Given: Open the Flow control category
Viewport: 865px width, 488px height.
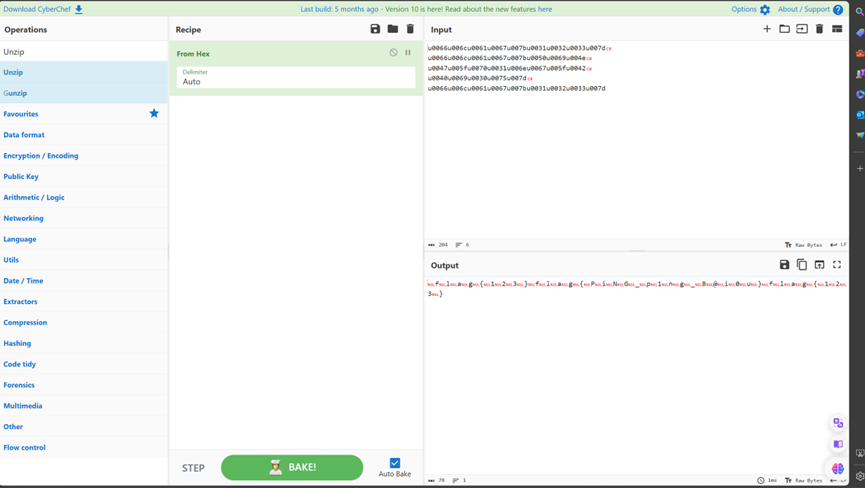Looking at the screenshot, I should click(84, 448).
